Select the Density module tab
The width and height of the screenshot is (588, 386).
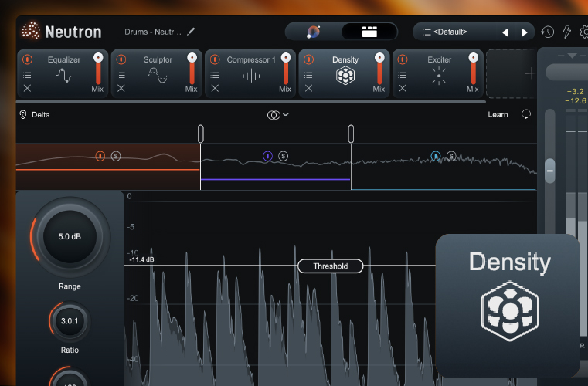[x=345, y=69]
